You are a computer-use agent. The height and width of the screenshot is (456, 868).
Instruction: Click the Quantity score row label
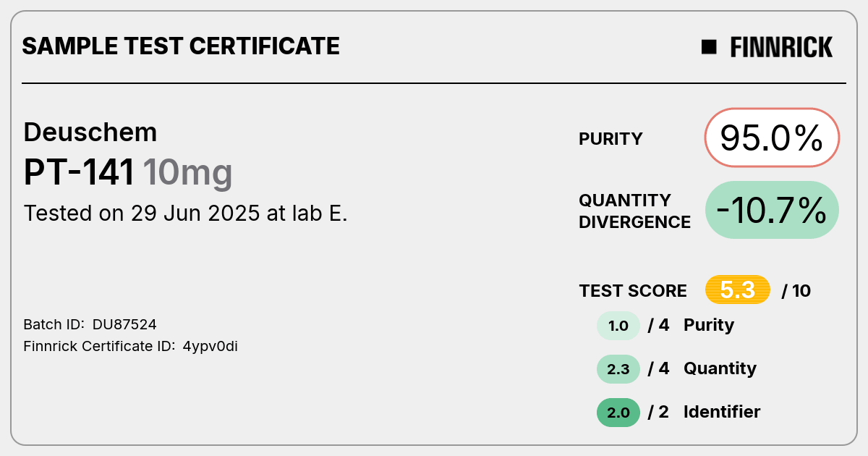coord(720,368)
